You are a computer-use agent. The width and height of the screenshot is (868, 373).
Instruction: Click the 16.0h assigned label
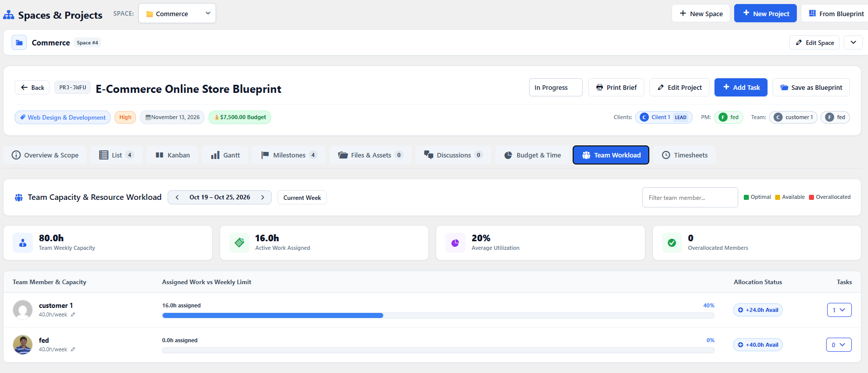[x=181, y=305]
